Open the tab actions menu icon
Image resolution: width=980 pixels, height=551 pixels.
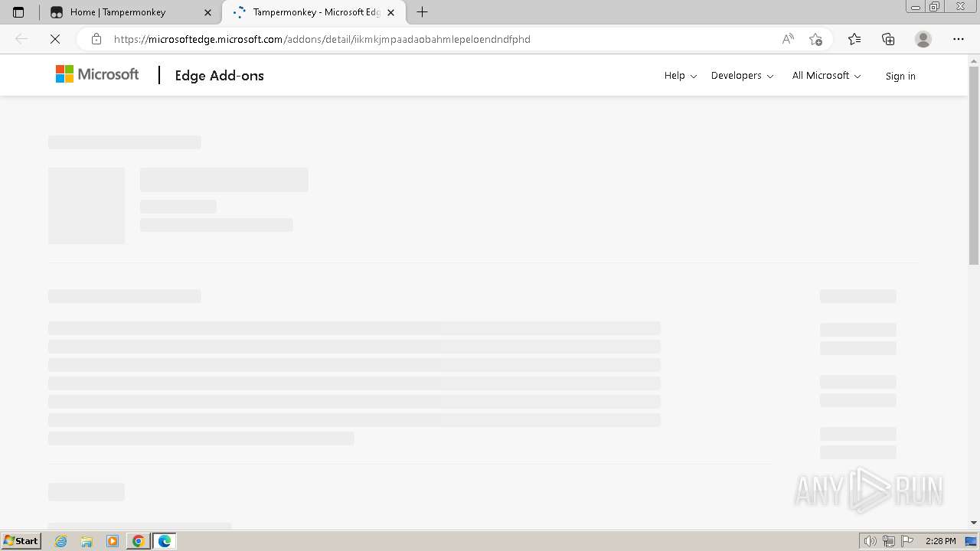pyautogui.click(x=18, y=12)
